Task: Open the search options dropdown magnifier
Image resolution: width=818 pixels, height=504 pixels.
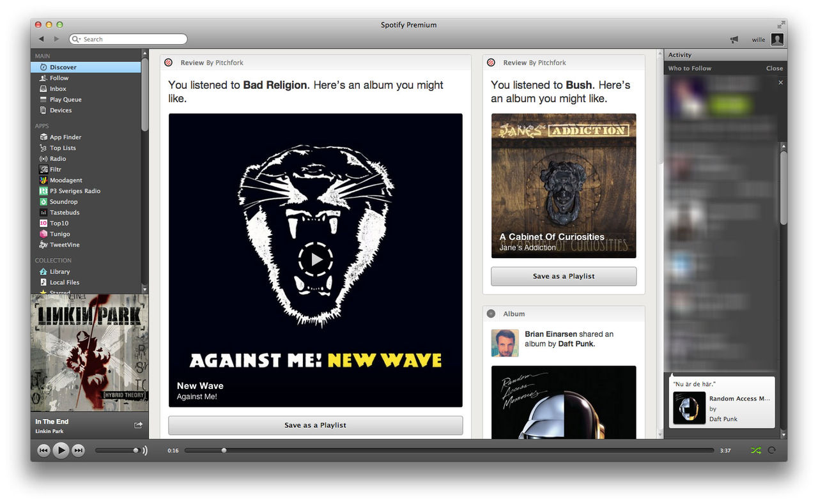Action: (x=77, y=40)
